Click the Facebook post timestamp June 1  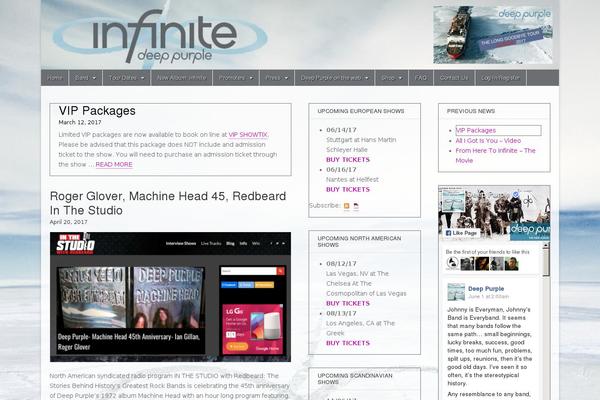488,297
